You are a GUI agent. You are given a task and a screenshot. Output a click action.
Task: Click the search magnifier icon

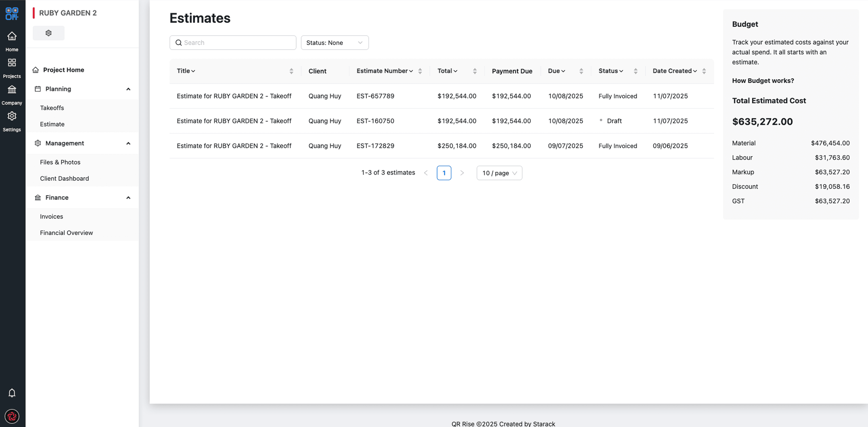tap(179, 43)
